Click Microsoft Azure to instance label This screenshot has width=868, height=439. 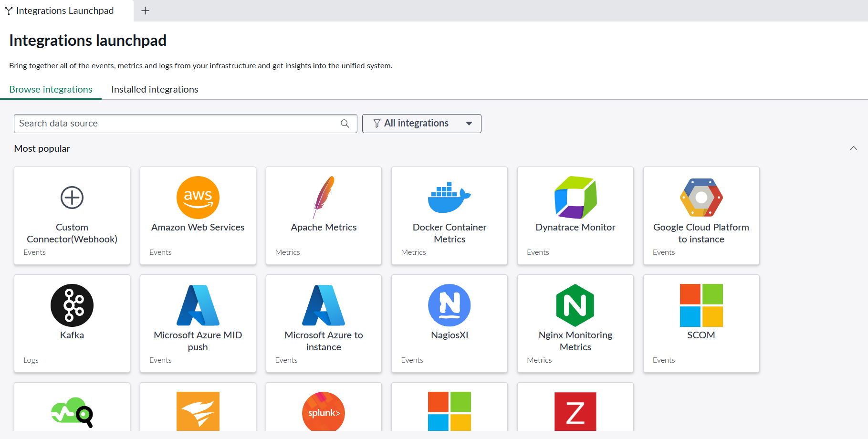pos(324,341)
